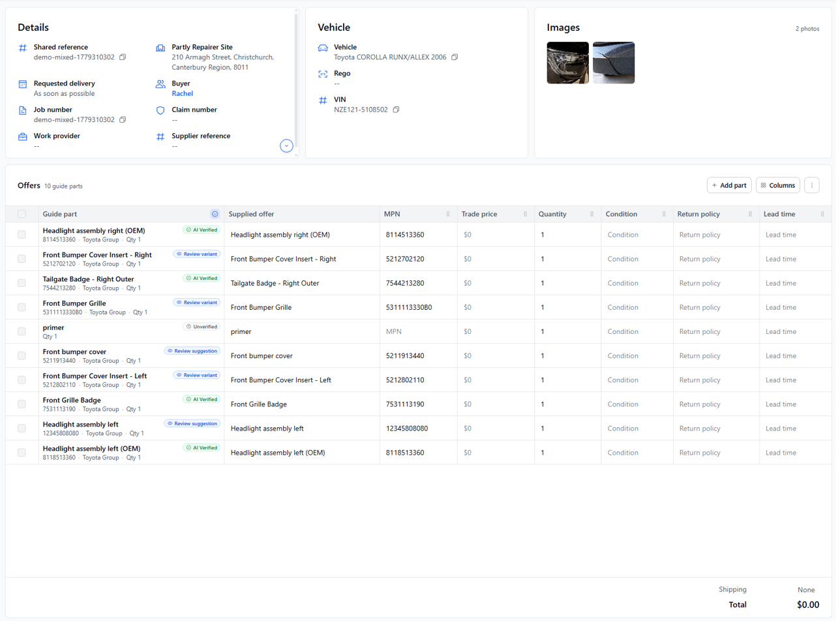Open the first damaged headlight photo
Viewport: 840px width, 621px height.
pyautogui.click(x=567, y=63)
